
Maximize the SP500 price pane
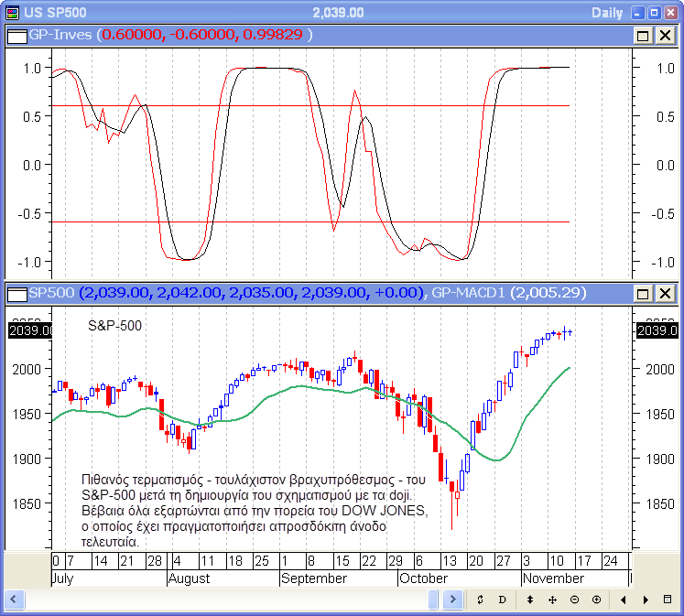coord(642,294)
